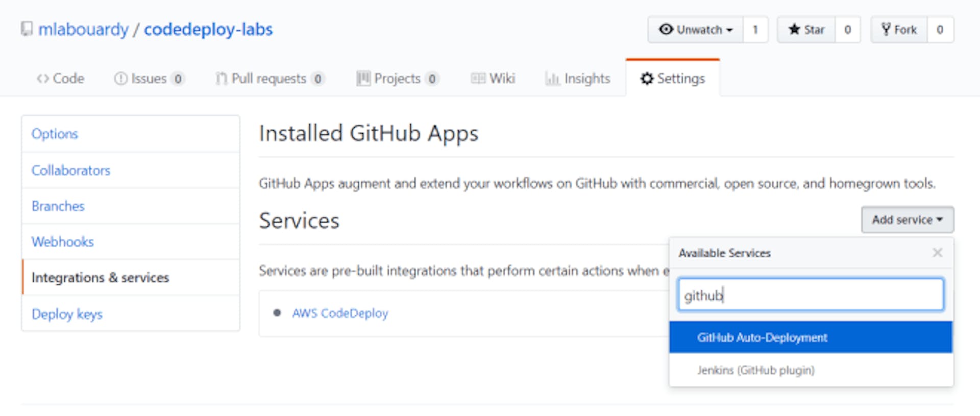Viewport: 980px width, 416px height.
Task: Choose Jenkins (GitHub plugin) service
Action: [x=811, y=370]
